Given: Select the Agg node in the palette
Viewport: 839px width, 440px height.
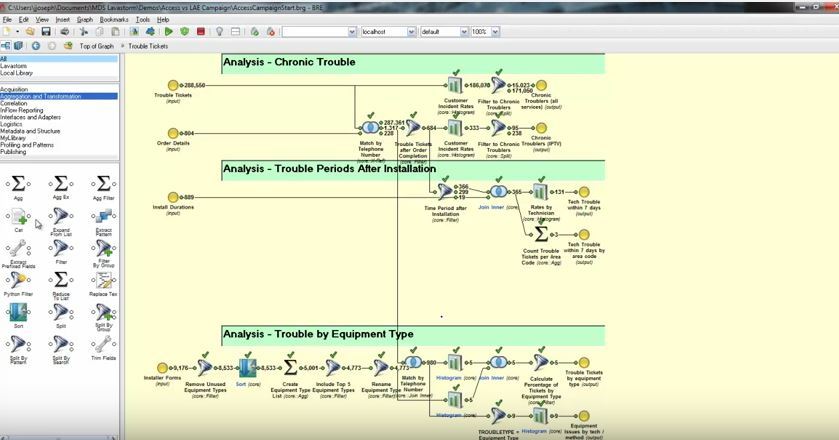Looking at the screenshot, I should [18, 184].
